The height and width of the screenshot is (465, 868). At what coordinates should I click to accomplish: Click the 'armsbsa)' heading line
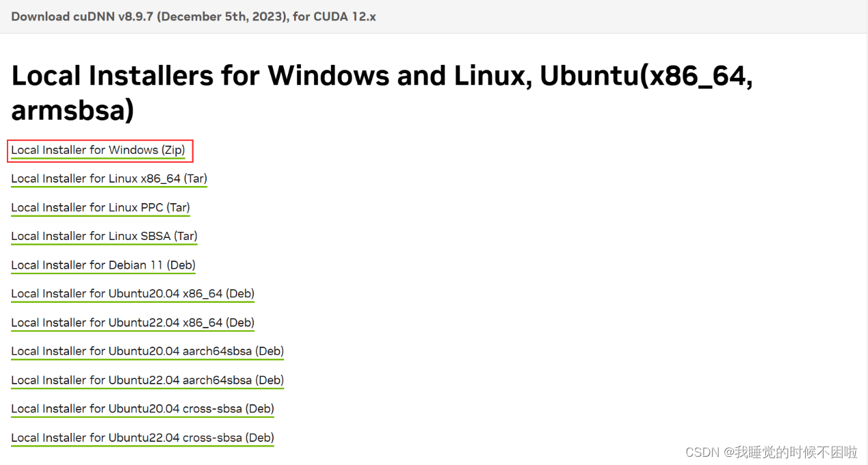click(x=73, y=110)
